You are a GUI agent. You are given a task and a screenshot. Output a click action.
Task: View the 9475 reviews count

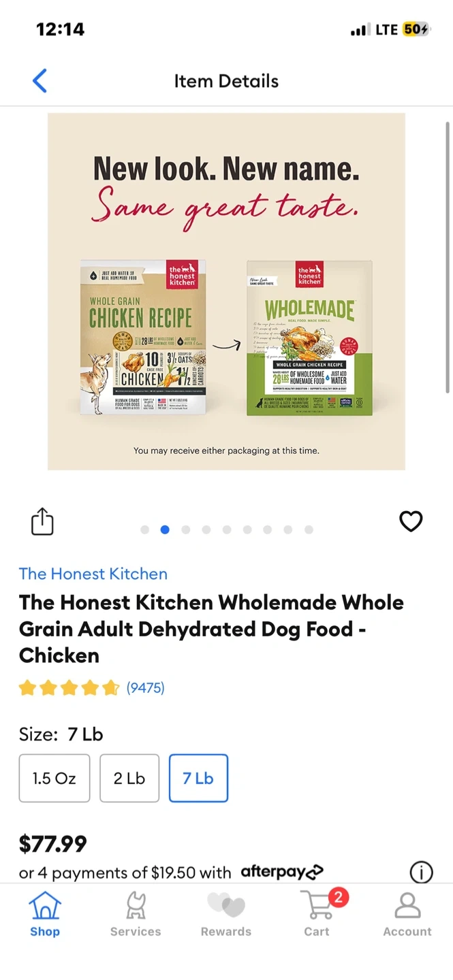pos(145,688)
